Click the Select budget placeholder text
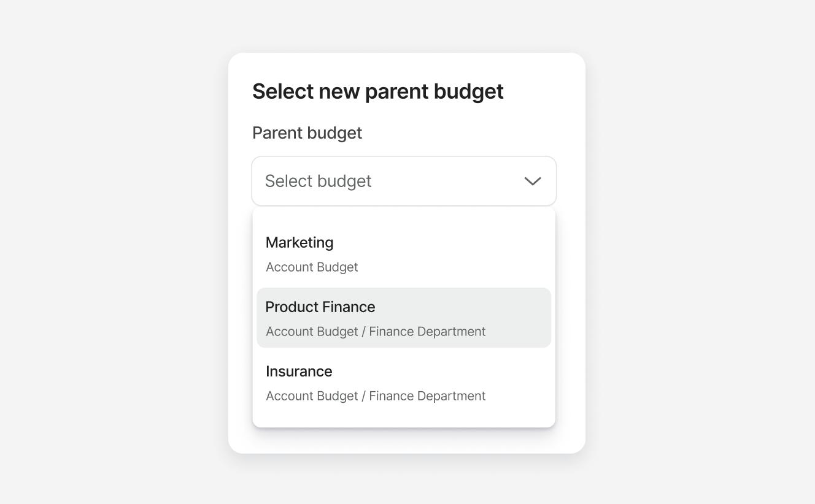The image size is (815, 504). coord(318,181)
